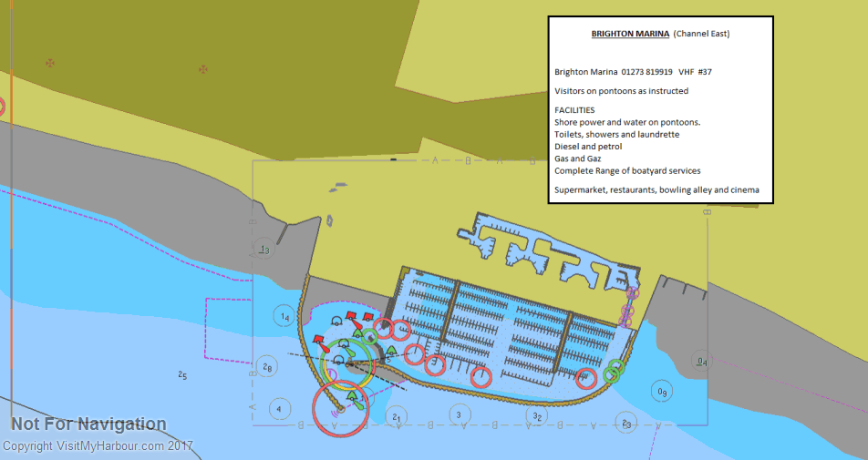Click the green buoy inside the large red circle
The width and height of the screenshot is (868, 460).
click(x=356, y=400)
